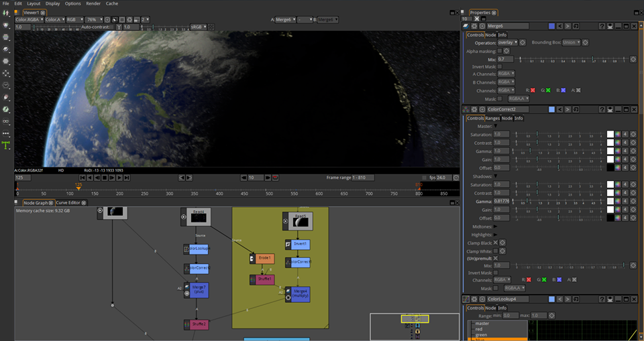Viewport: 644px width, 341px height.
Task: Open the Cache menu
Action: tap(112, 3)
